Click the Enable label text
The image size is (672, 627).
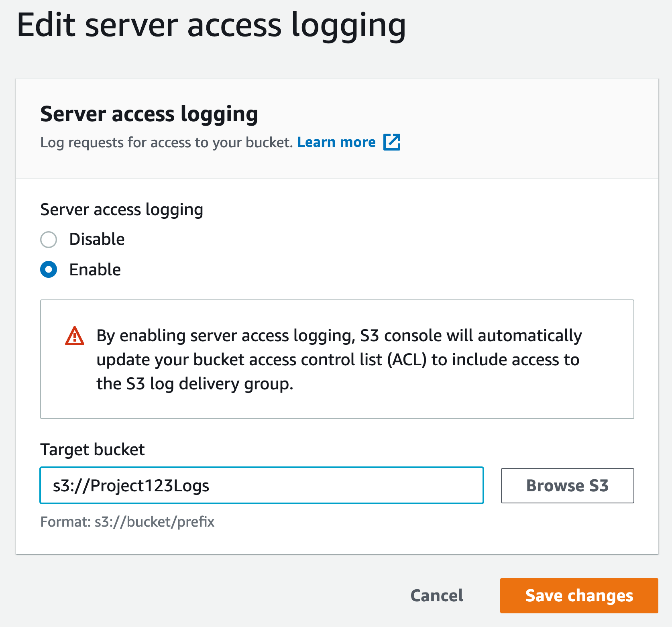95,270
